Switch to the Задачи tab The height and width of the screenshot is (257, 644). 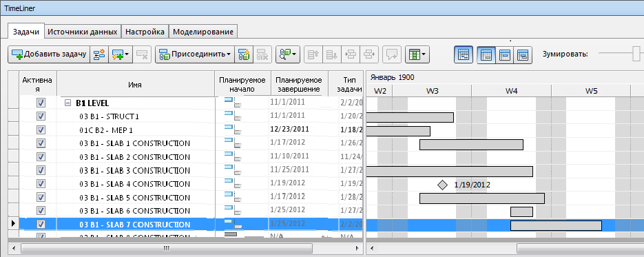coord(26,32)
